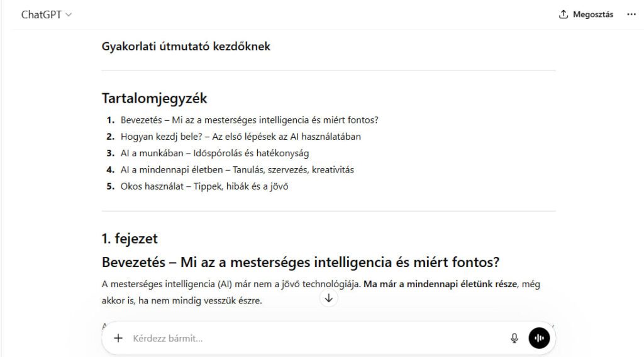Image resolution: width=644 pixels, height=357 pixels.
Task: Click the upload arrow icon beside Megosztás
Action: [x=563, y=14]
